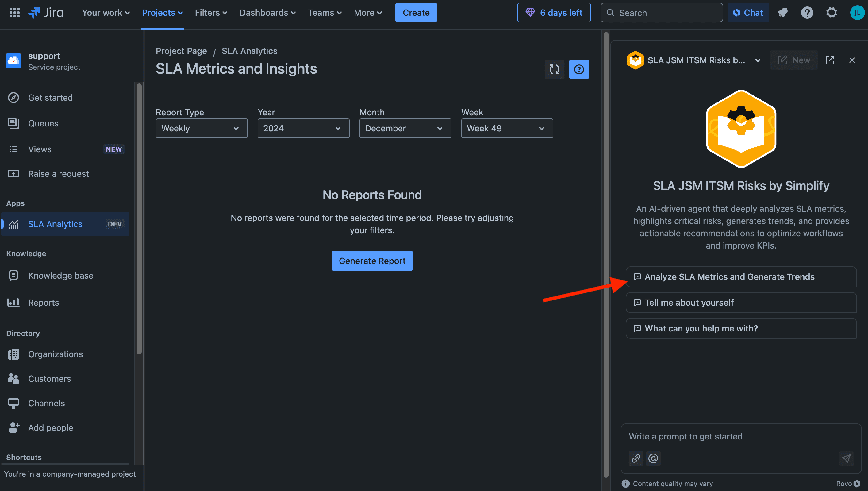Click the Channels monitor icon
This screenshot has height=491, width=868.
(13, 403)
